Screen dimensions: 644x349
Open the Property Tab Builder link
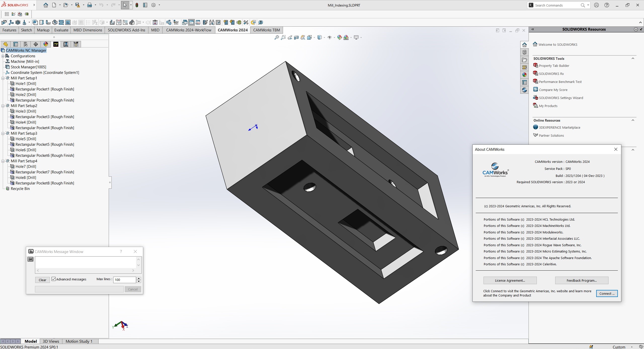click(x=554, y=66)
